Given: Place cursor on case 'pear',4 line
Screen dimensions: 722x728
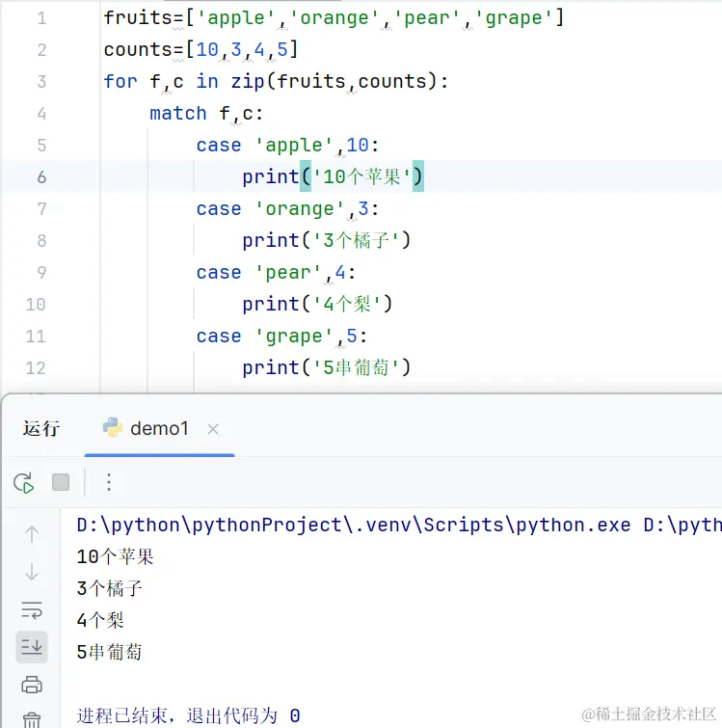Looking at the screenshot, I should tap(276, 273).
